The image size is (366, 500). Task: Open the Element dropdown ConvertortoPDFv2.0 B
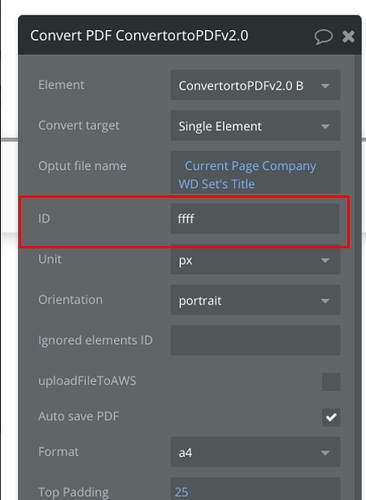coord(255,85)
